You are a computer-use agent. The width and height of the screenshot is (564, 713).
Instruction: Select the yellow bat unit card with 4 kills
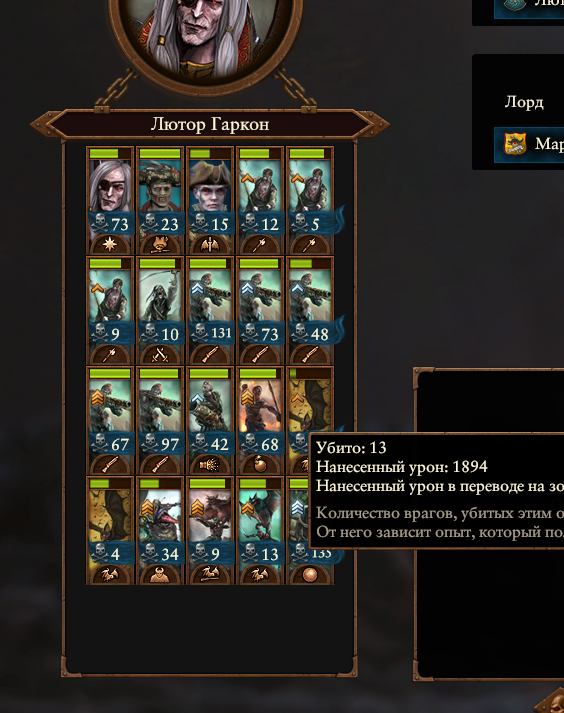[x=110, y=530]
